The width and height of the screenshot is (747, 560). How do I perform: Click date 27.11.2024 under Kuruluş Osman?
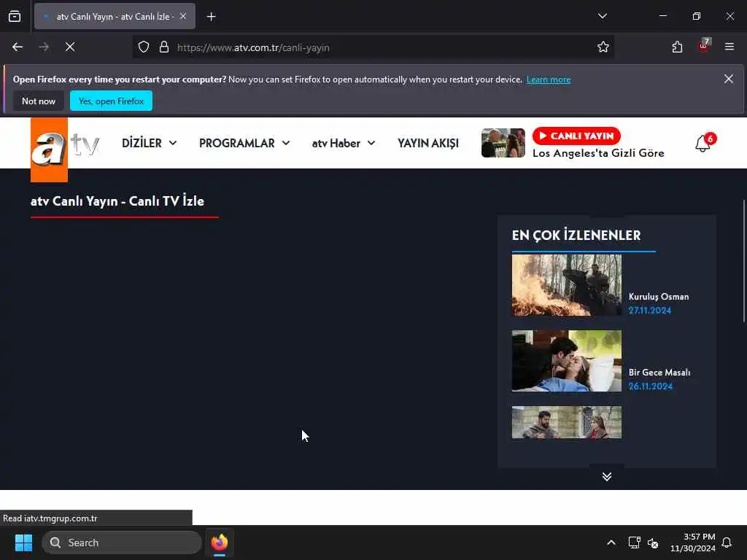pos(650,311)
